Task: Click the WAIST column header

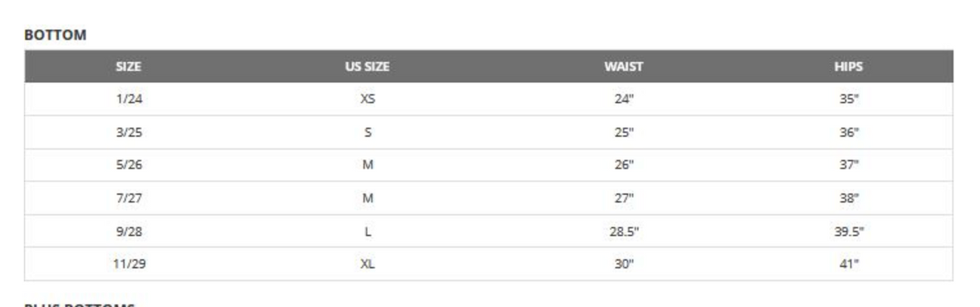Action: click(624, 67)
